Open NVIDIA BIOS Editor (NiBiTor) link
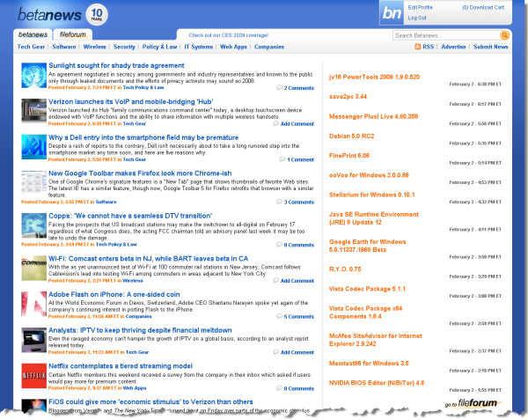 pyautogui.click(x=377, y=383)
